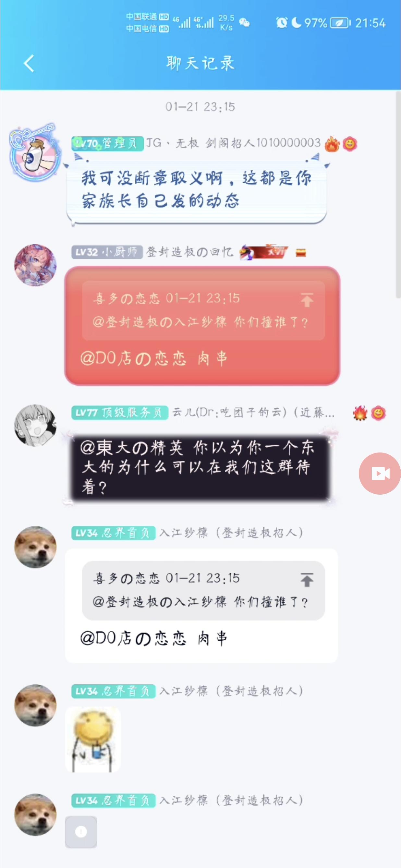
Task: Open the grayscale manga girl avatar
Action: (x=35, y=425)
